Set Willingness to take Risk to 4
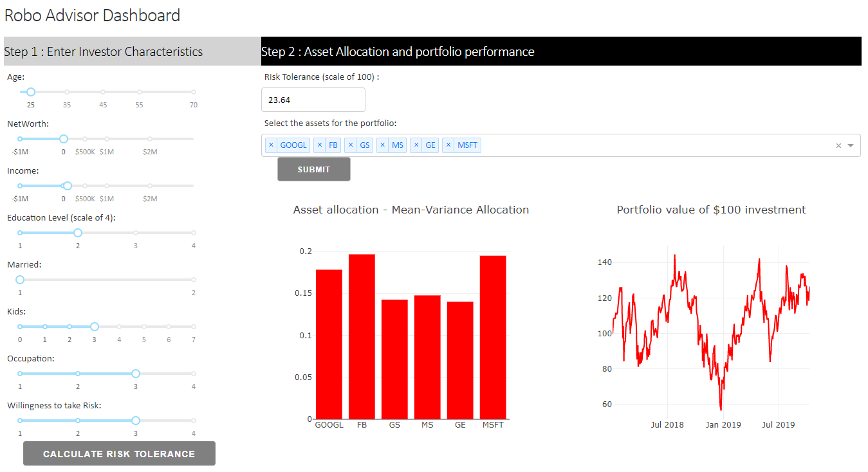This screenshot has width=868, height=472. [x=194, y=421]
